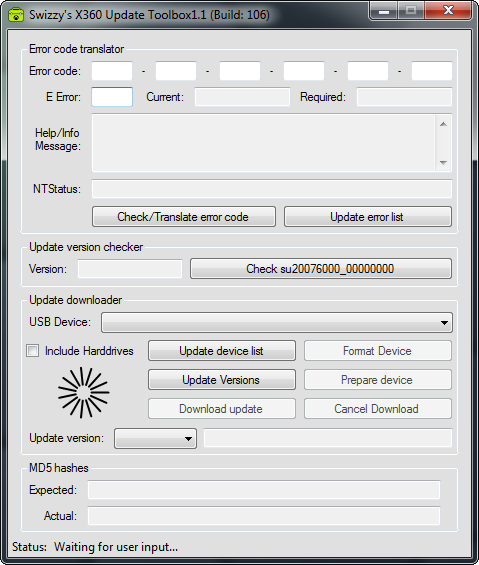Viewport: 479px width, 565px height.
Task: Expand the Update version combo box
Action: pyautogui.click(x=155, y=439)
